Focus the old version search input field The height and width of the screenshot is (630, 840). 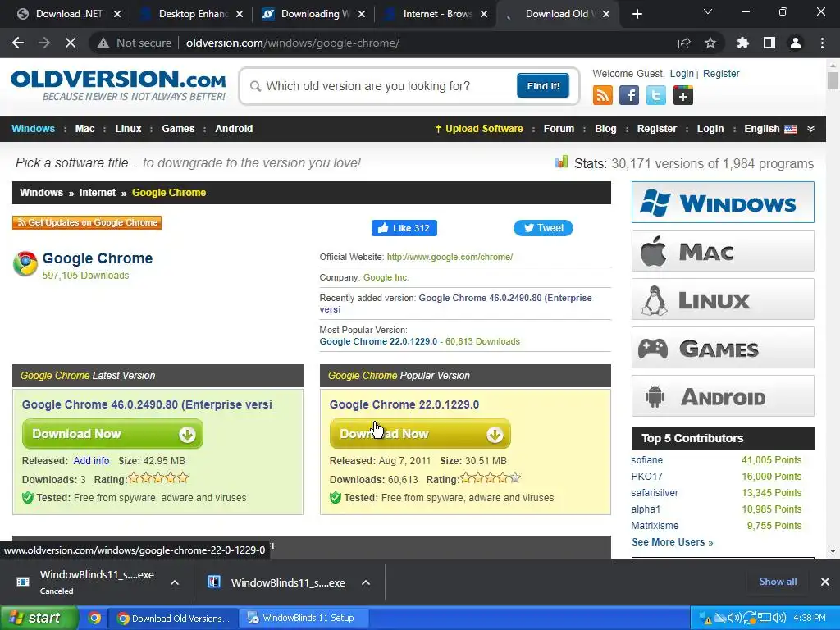click(386, 86)
